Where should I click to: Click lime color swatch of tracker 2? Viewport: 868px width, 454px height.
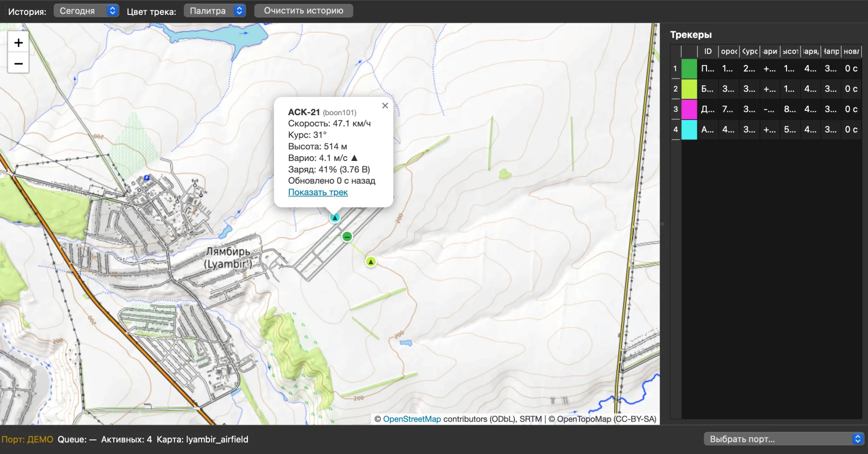[x=689, y=89]
